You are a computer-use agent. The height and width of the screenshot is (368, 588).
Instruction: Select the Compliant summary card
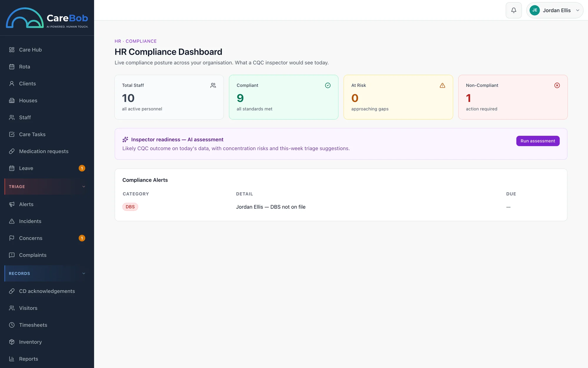pyautogui.click(x=284, y=97)
